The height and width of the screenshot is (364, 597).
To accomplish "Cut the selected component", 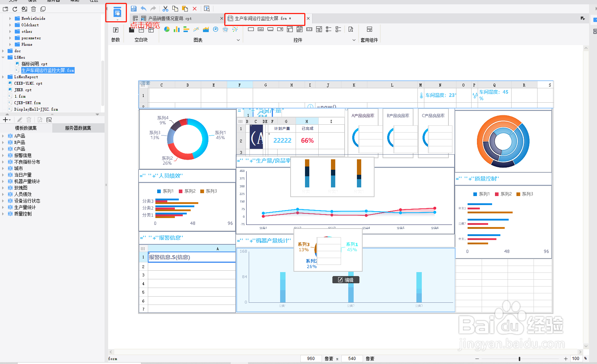I will coord(165,9).
